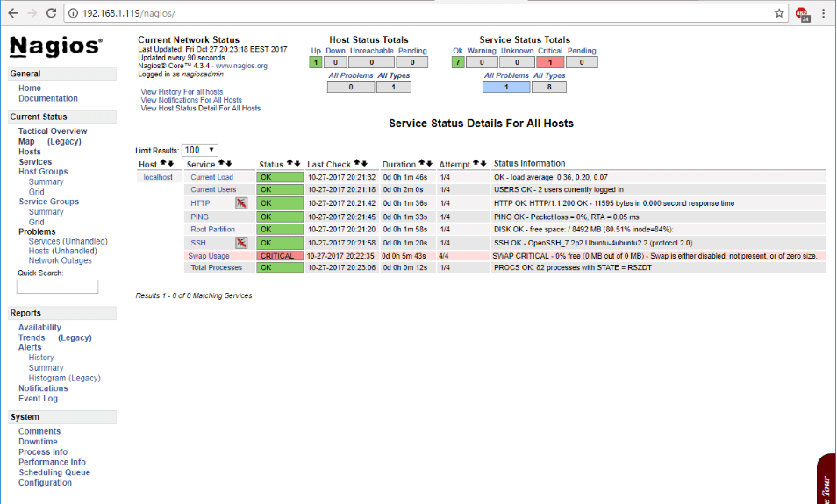The height and width of the screenshot is (504, 837).
Task: Click the browser back arrow
Action: pos(13,13)
